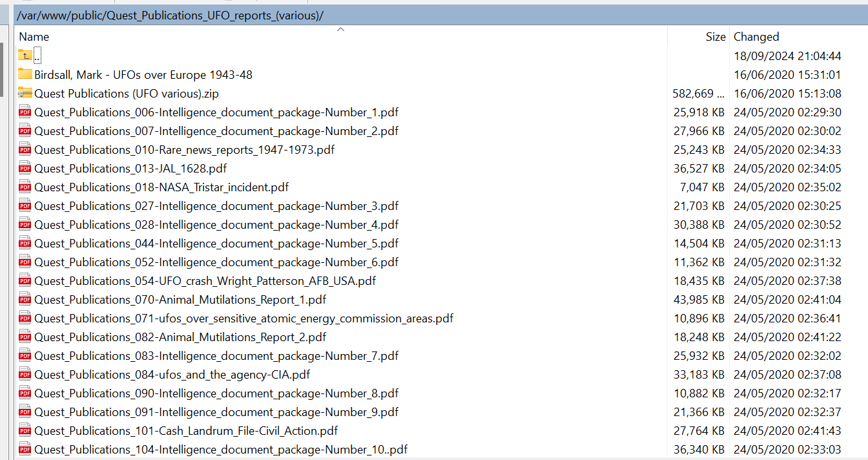Image resolution: width=868 pixels, height=460 pixels.
Task: Click changed date 24/05/2020 02:37:38
Action: (788, 281)
